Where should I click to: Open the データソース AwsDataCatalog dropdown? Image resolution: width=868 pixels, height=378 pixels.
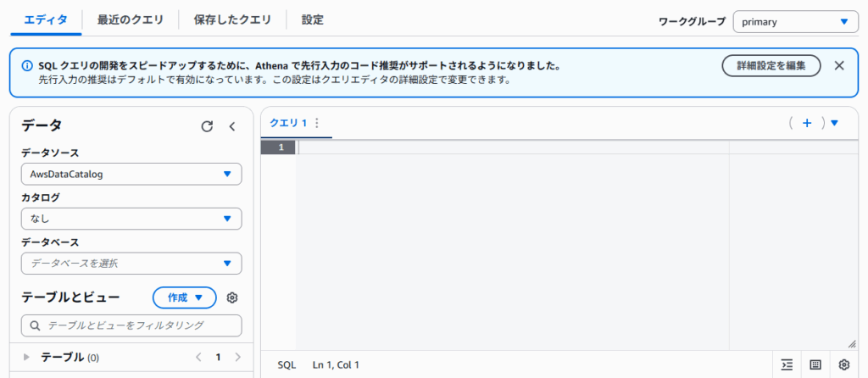[x=131, y=174]
